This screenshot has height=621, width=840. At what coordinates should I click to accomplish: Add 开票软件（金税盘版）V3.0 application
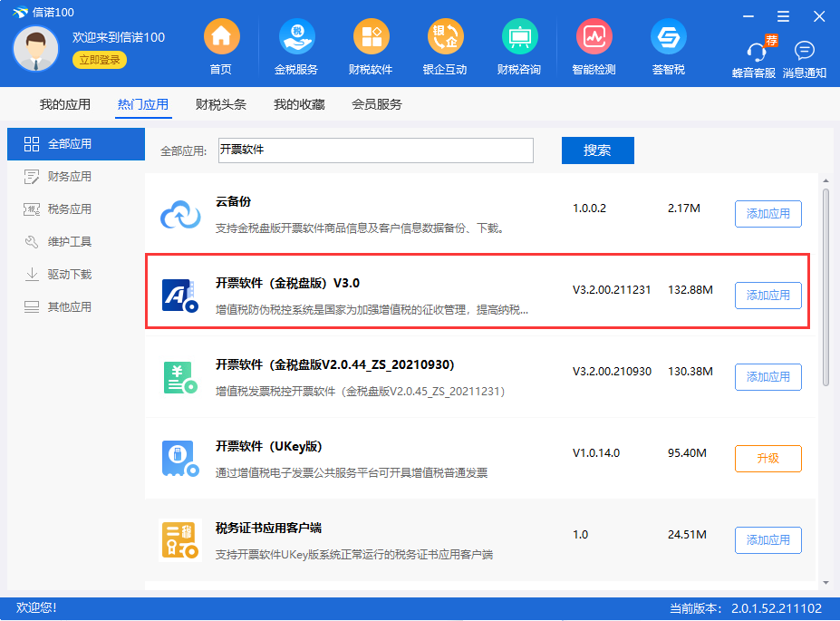click(x=768, y=296)
